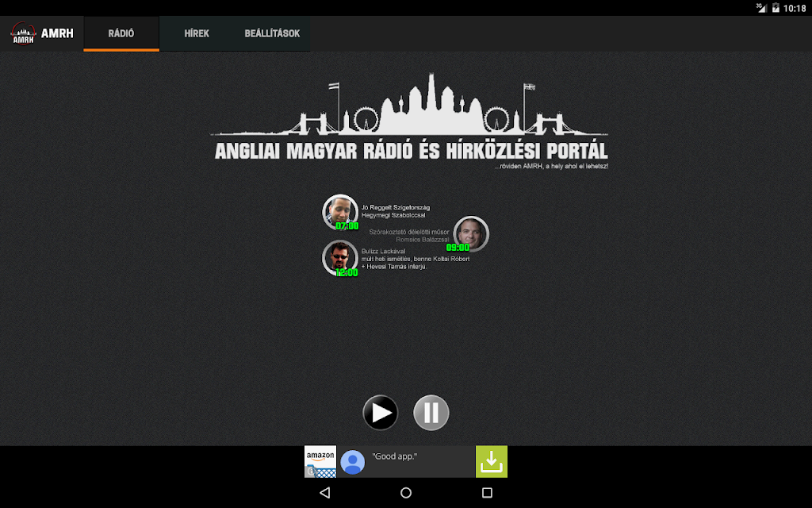The height and width of the screenshot is (508, 812).
Task: Tap the Angliai Magyar Rádió banner
Action: coord(410,121)
